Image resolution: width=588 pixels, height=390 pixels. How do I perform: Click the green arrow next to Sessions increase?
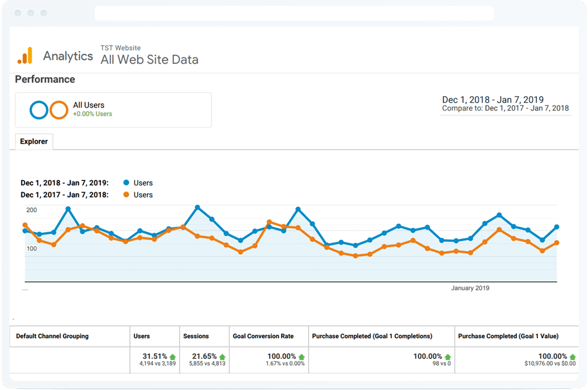coord(222,356)
